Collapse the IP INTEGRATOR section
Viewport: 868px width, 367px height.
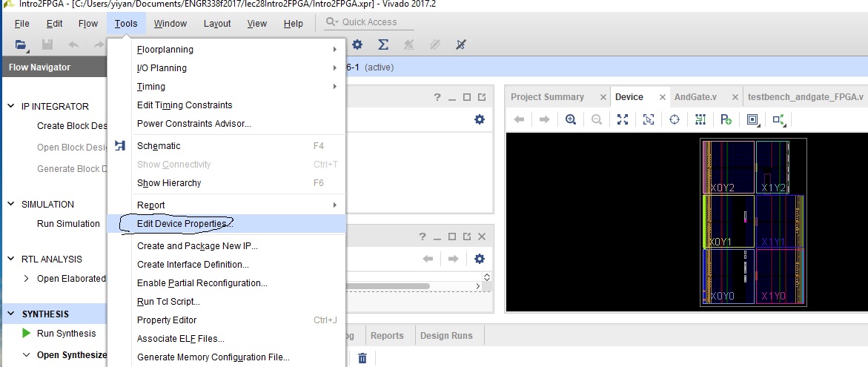[x=11, y=106]
